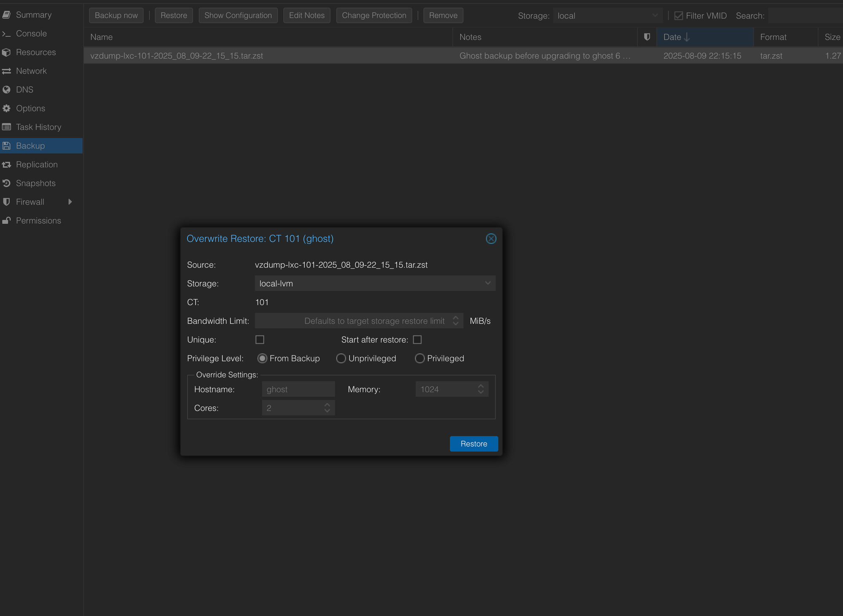This screenshot has height=616, width=843.
Task: Click the Resources cube icon
Action: [6, 52]
